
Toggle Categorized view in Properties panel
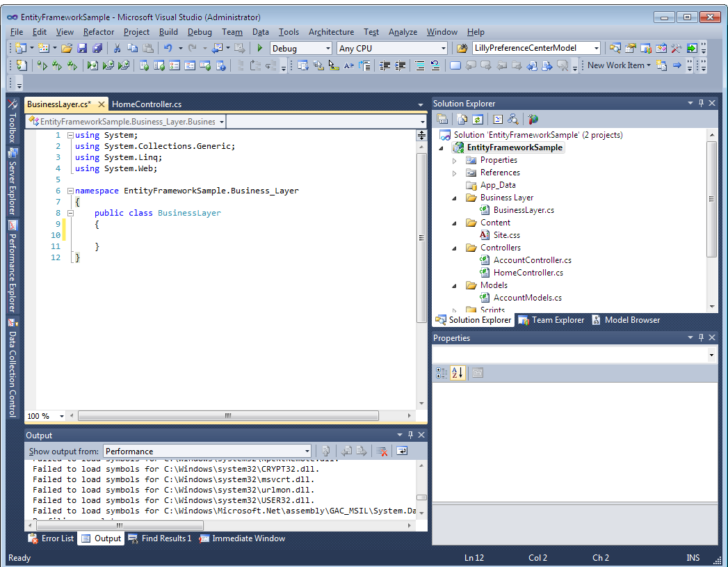[x=442, y=372]
